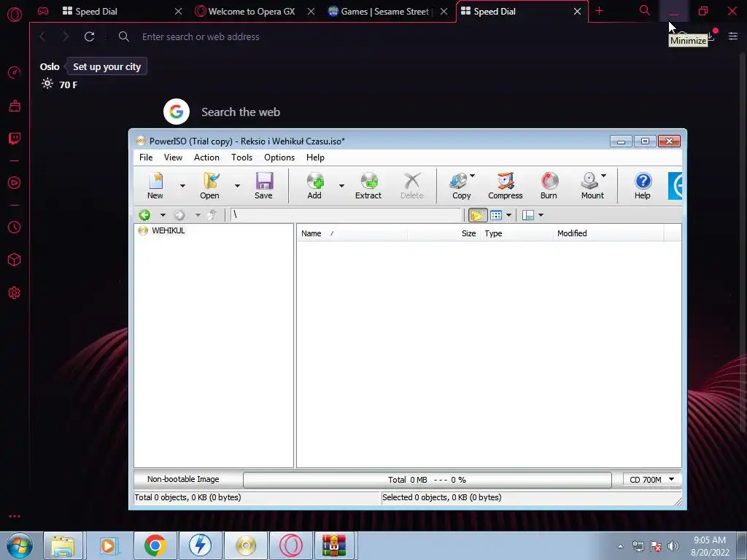Viewport: 747px width, 560px height.
Task: Open the Options menu
Action: click(279, 157)
